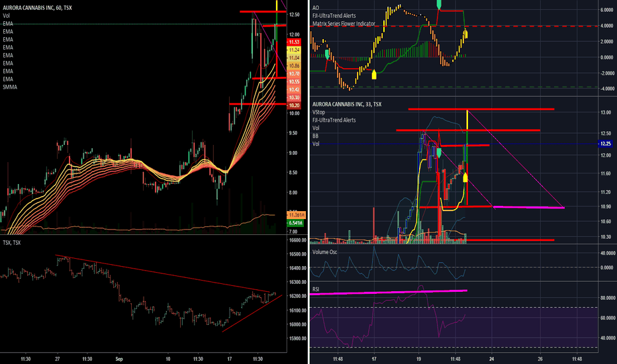617x364 pixels.
Task: Click the 10.70 EMA price tag
Action: coord(294,73)
